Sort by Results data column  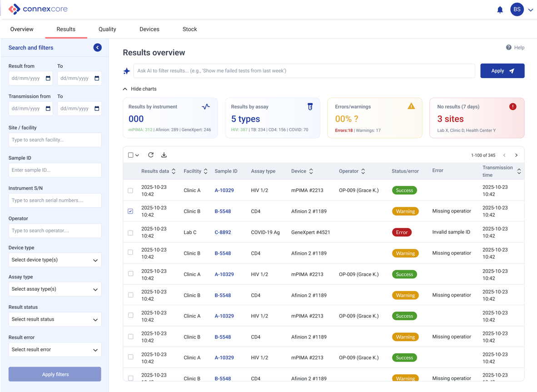[x=174, y=171]
